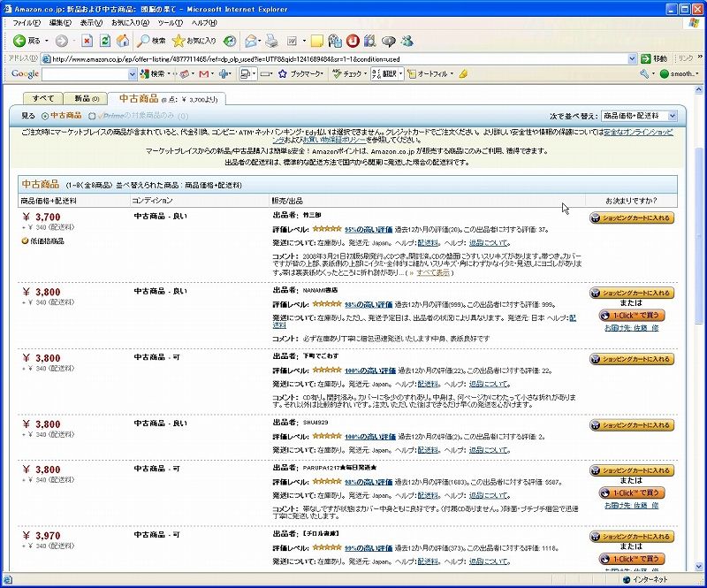The height and width of the screenshot is (588, 707).
Task: Click the Google toolbar wrench settings icon
Action: (x=644, y=74)
